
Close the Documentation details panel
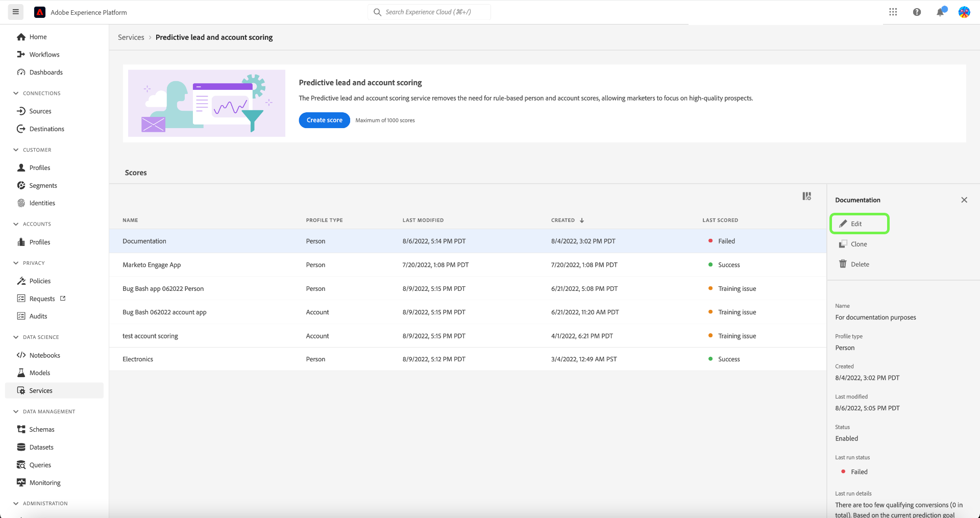[x=964, y=200]
